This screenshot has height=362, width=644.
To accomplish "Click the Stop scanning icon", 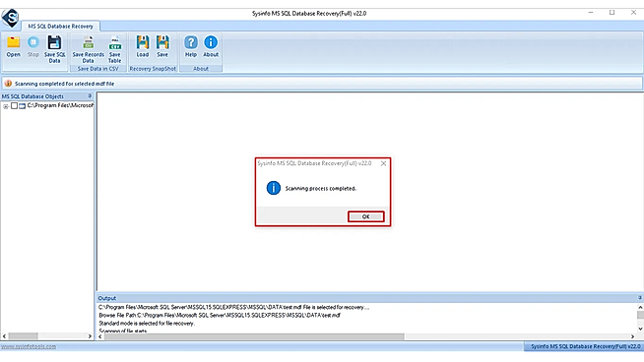I will (x=33, y=42).
